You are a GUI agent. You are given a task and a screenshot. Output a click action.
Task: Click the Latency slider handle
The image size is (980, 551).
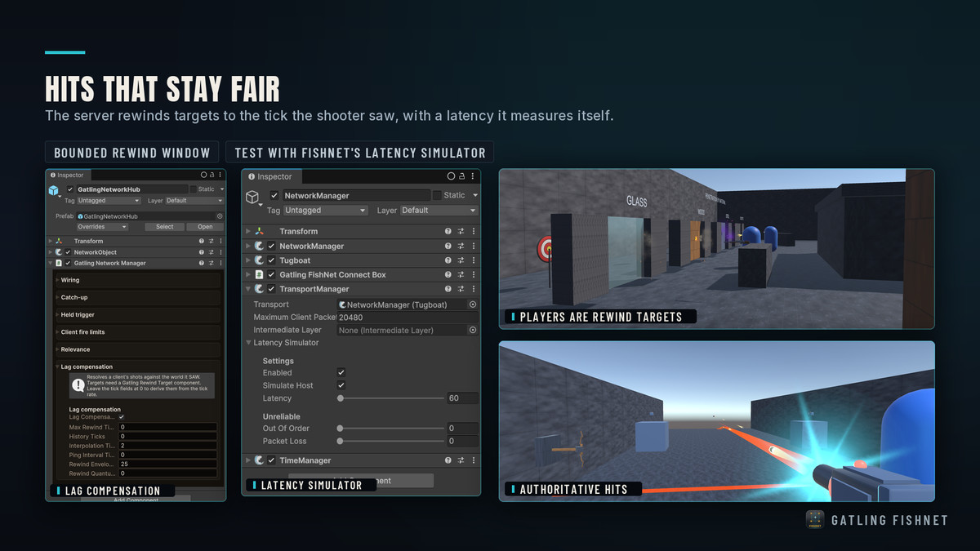coord(341,398)
